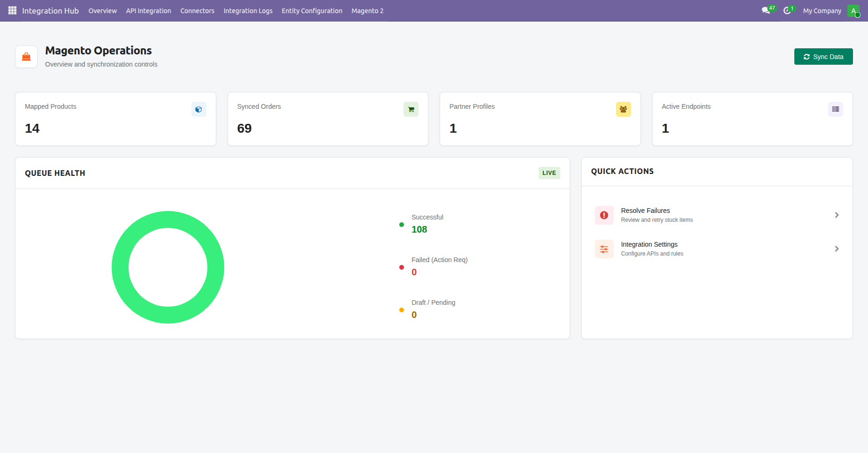Open the Active Endpoints card
The image size is (868, 453).
[753, 119]
